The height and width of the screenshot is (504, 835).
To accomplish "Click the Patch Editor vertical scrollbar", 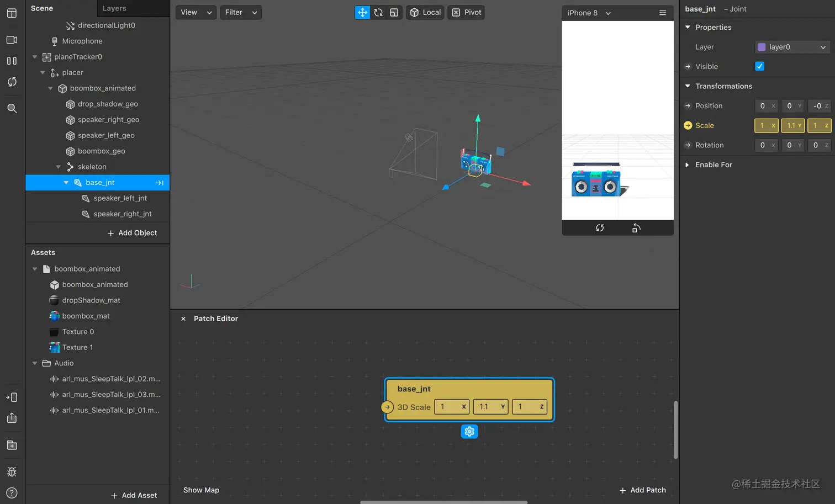I will 675,430.
